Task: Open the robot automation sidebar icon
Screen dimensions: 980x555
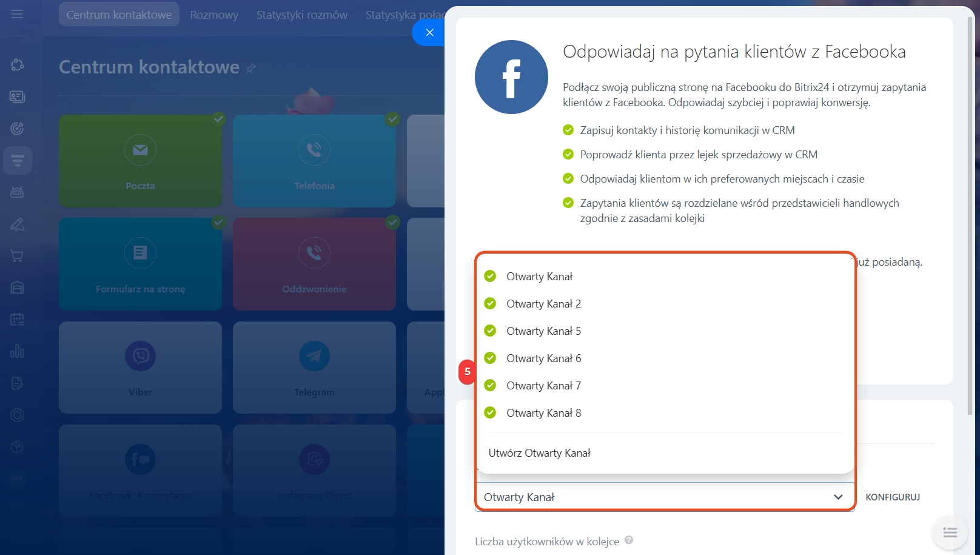Action: coord(17,192)
